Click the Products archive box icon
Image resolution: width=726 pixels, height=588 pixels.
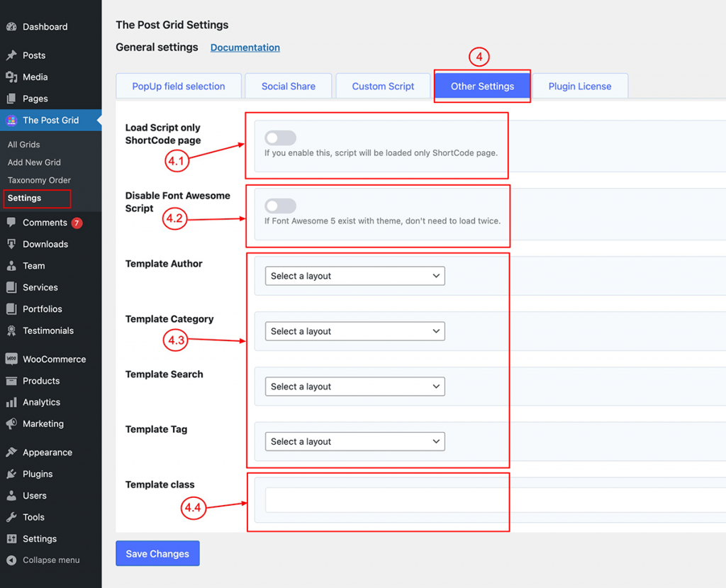(11, 381)
